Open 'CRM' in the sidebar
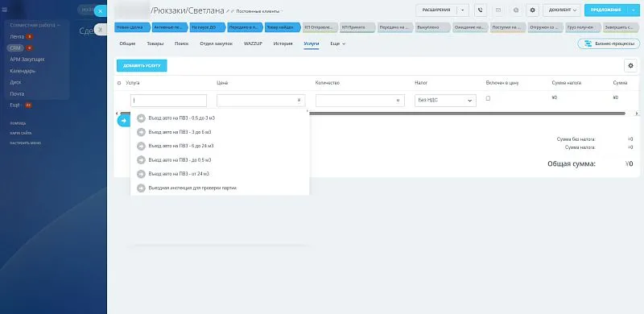644x314 pixels. tap(15, 48)
